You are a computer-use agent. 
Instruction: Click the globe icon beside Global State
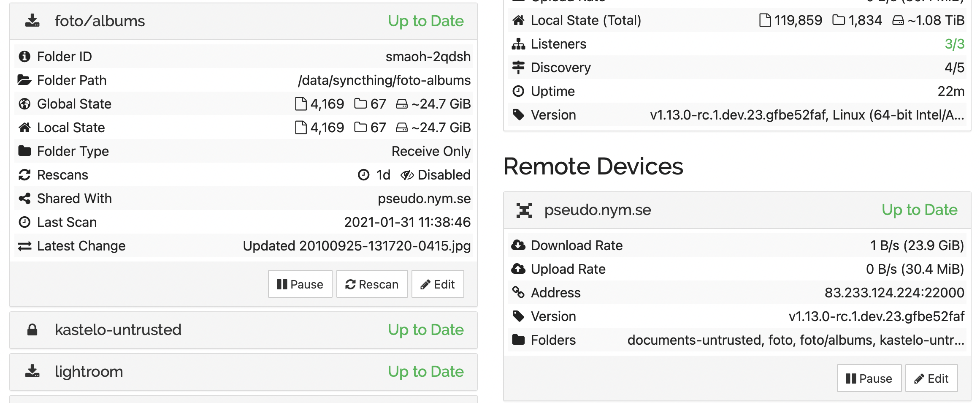click(24, 103)
